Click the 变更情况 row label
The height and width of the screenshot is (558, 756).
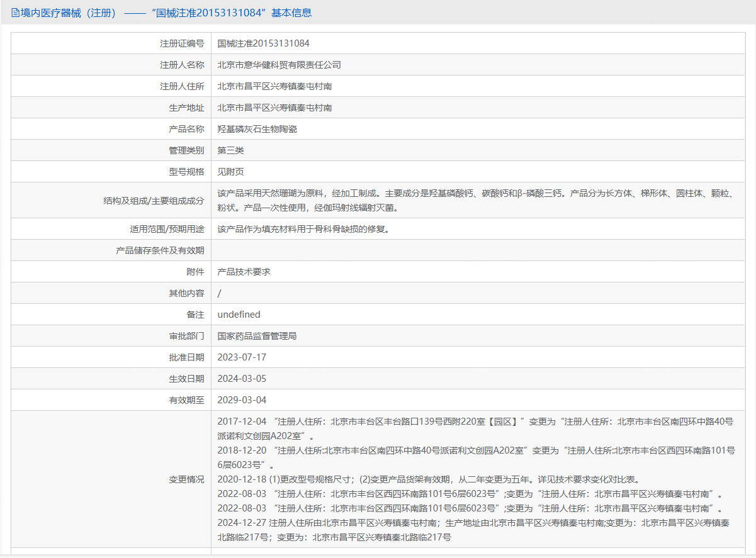tap(186, 479)
